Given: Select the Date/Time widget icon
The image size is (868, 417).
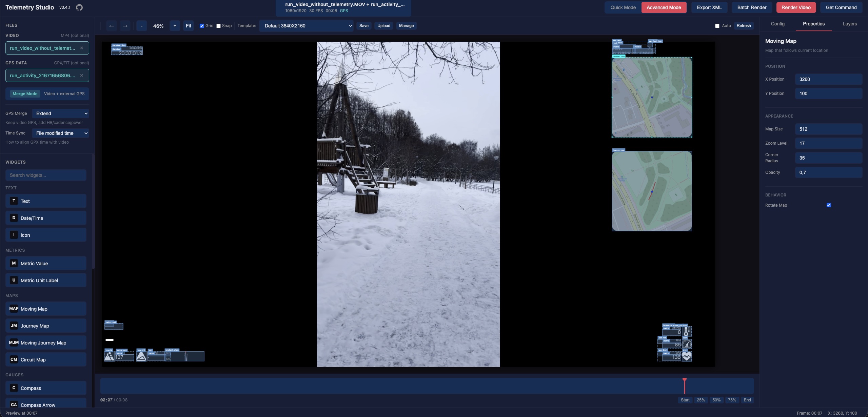Looking at the screenshot, I should (x=14, y=218).
